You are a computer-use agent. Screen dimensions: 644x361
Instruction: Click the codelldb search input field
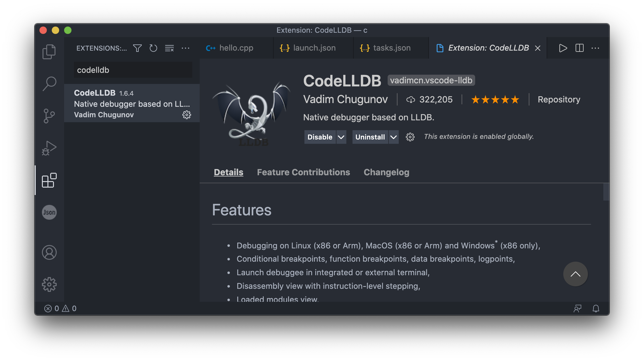tap(133, 70)
